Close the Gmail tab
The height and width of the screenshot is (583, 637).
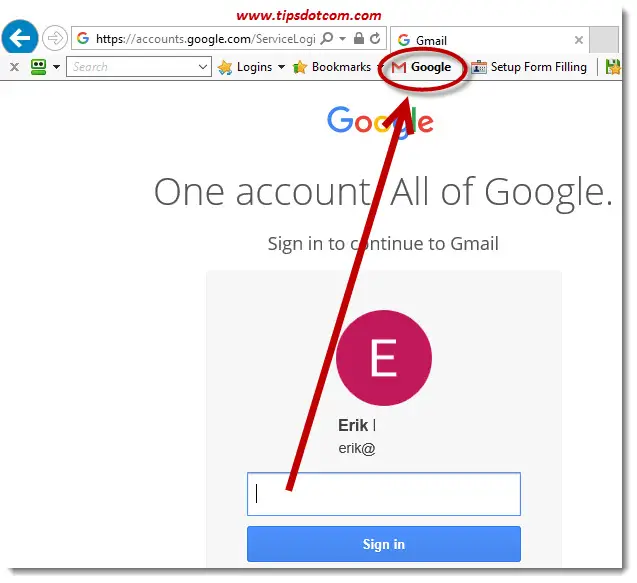click(579, 40)
